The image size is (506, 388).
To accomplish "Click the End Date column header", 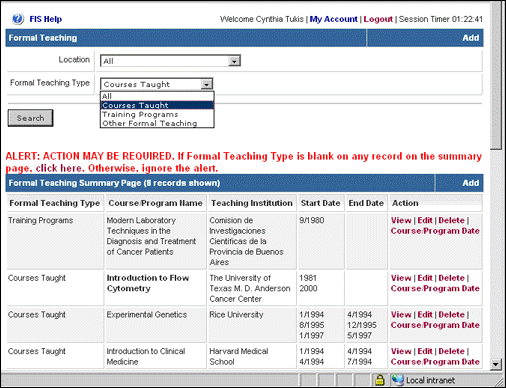I will click(366, 203).
